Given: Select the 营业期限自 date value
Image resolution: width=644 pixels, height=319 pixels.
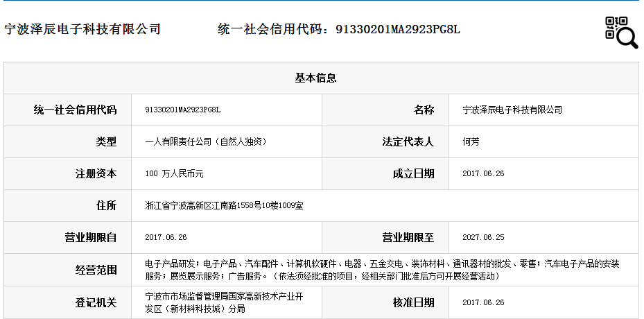Looking at the screenshot, I should tap(166, 238).
